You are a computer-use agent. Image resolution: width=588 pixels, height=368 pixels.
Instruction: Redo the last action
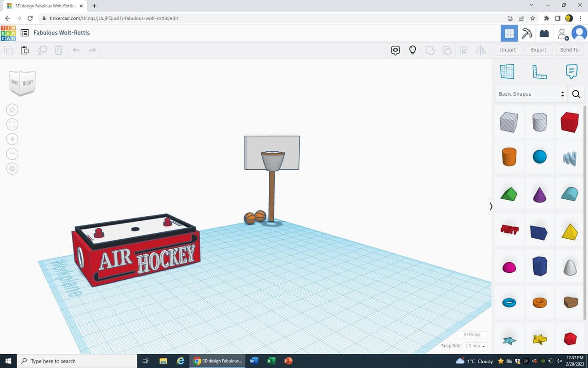pos(92,50)
